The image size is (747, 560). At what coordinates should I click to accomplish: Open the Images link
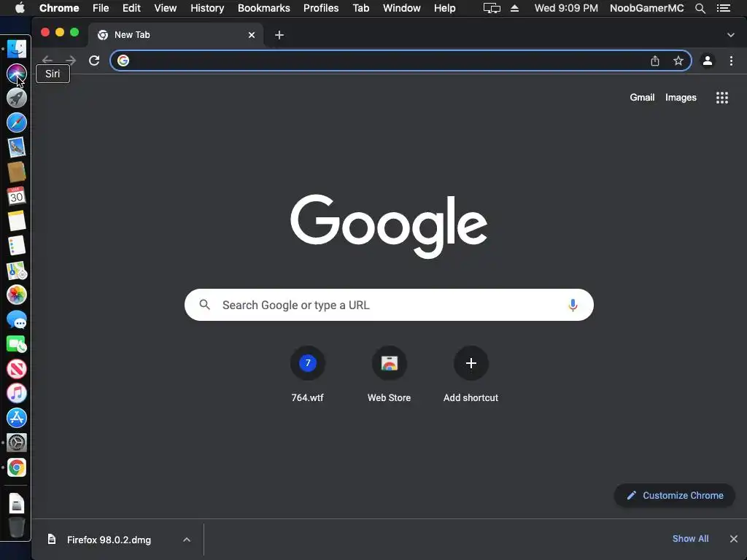coord(681,98)
